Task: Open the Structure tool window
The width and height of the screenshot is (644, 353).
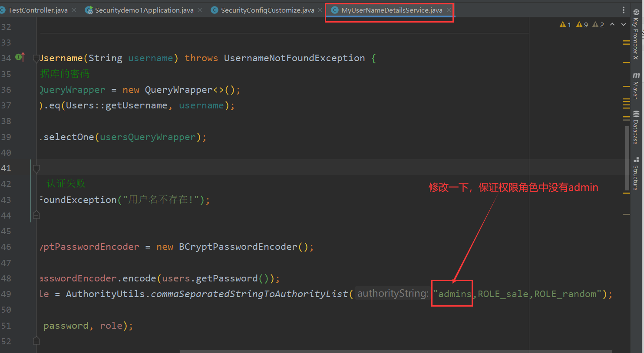Action: pyautogui.click(x=636, y=173)
